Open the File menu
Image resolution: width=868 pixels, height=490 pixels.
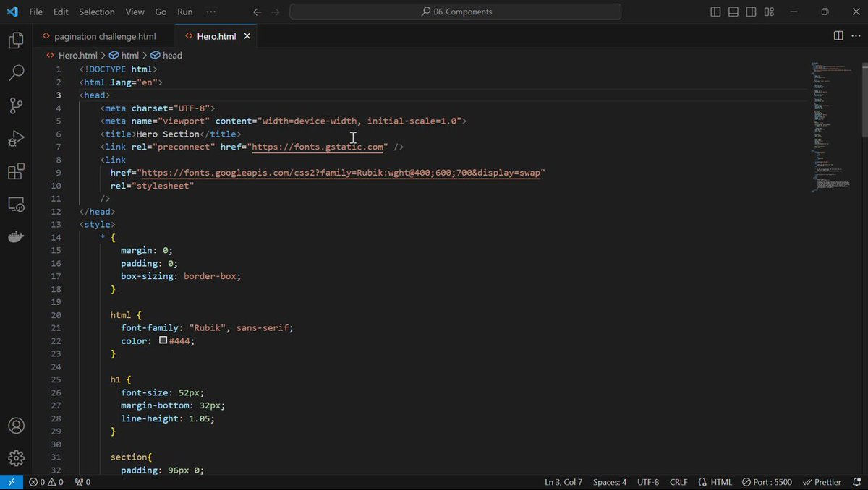pyautogui.click(x=35, y=12)
